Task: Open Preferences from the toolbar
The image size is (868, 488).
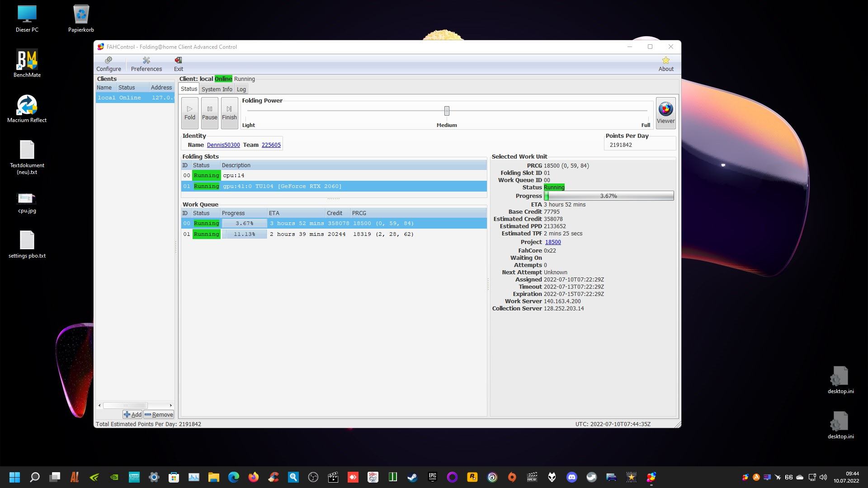Action: coord(146,64)
